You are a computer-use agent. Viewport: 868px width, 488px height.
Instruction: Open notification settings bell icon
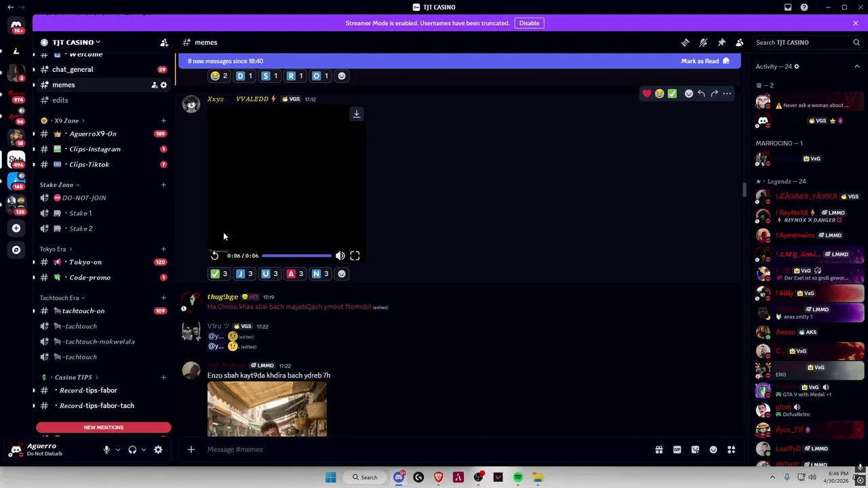coord(703,42)
